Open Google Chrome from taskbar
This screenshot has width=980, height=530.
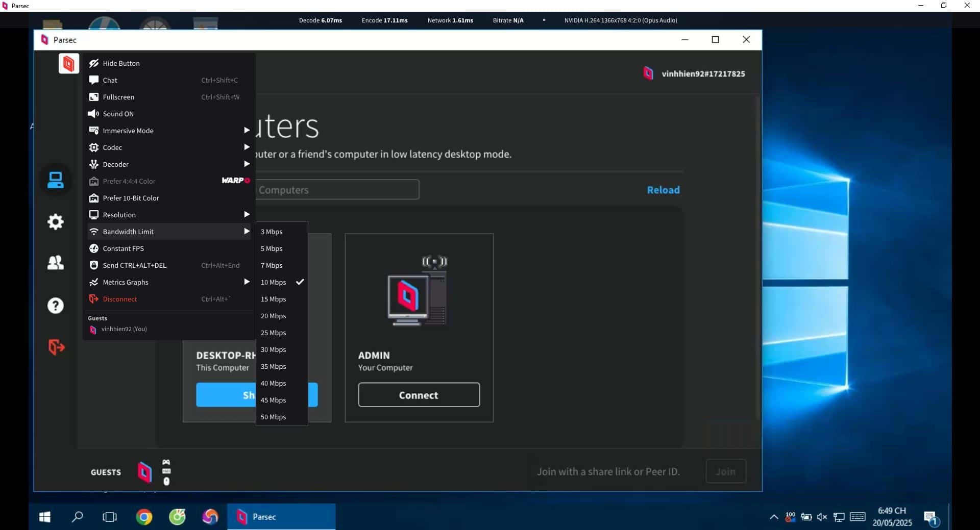click(144, 517)
